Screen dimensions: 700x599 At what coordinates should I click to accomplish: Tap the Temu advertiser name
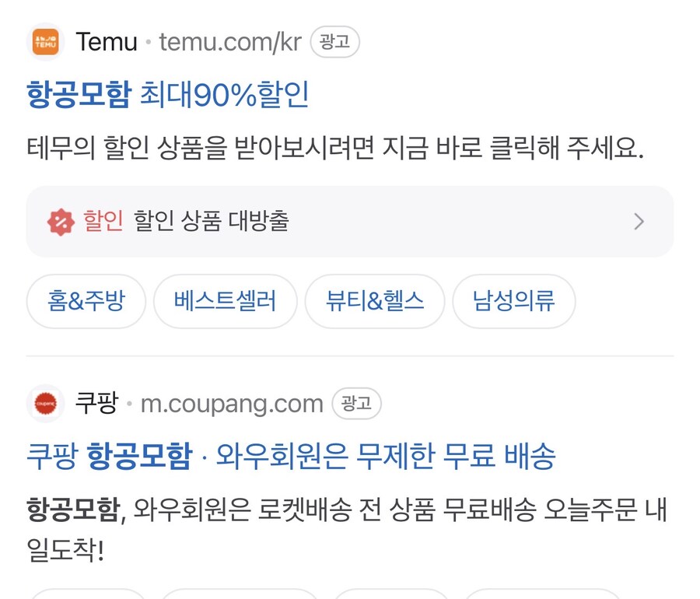coord(107,42)
